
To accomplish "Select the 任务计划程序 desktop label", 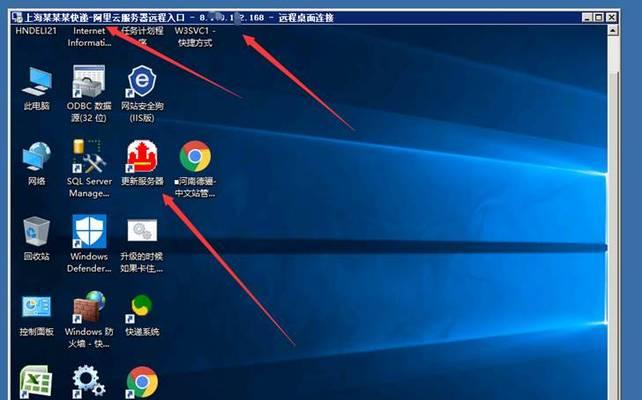I will (x=142, y=36).
